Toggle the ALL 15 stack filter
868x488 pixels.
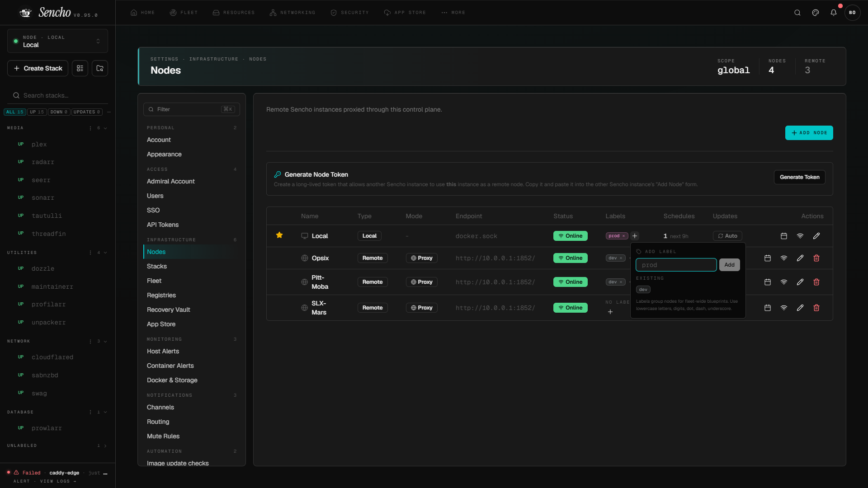click(x=14, y=112)
